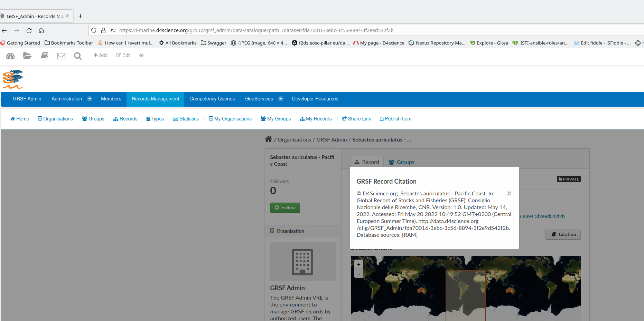
Task: Switch to the Groups tab
Action: (401, 162)
